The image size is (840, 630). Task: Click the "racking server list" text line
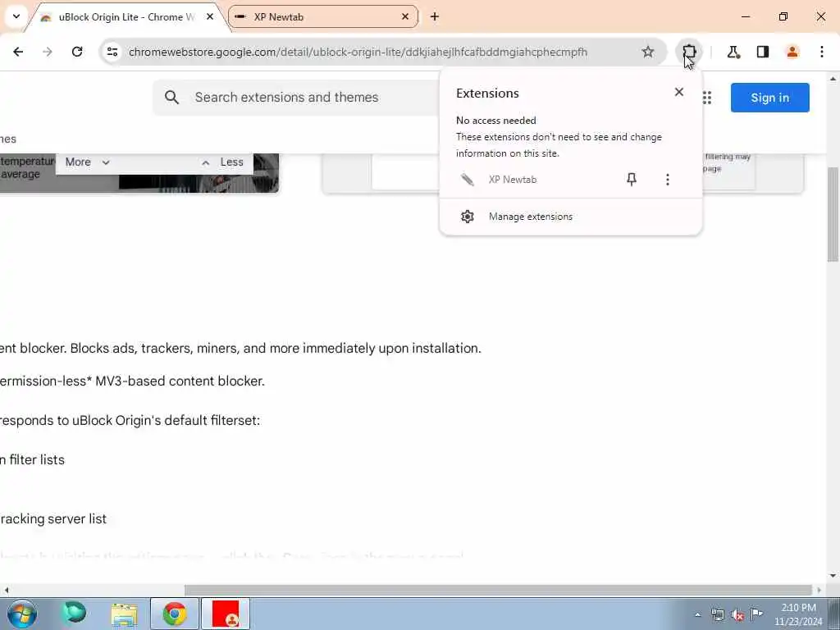(53, 519)
